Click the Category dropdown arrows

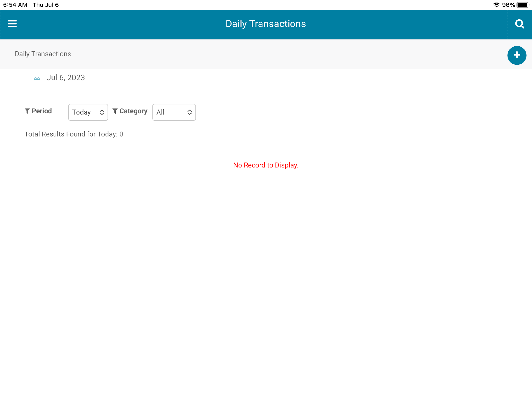[189, 112]
